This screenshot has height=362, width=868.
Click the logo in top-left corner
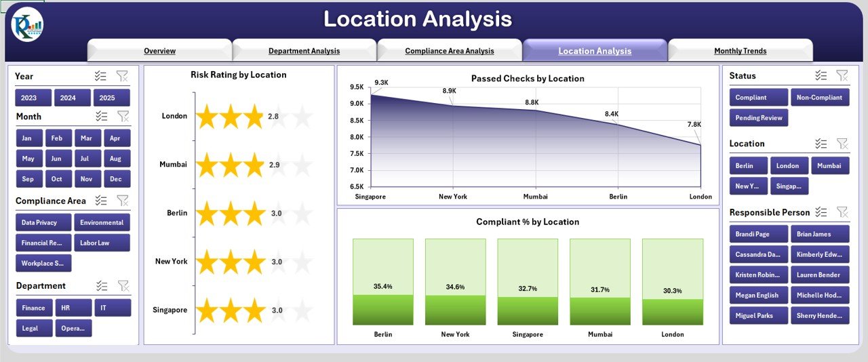27,25
